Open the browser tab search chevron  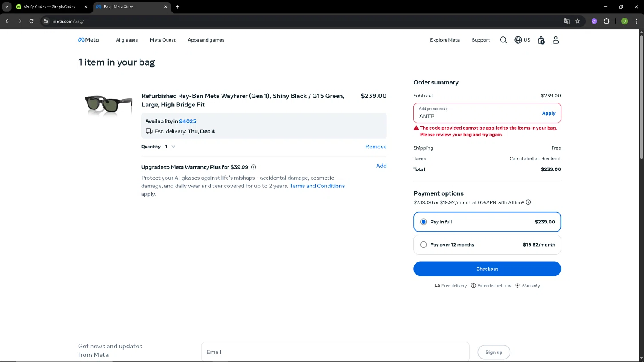(6, 7)
